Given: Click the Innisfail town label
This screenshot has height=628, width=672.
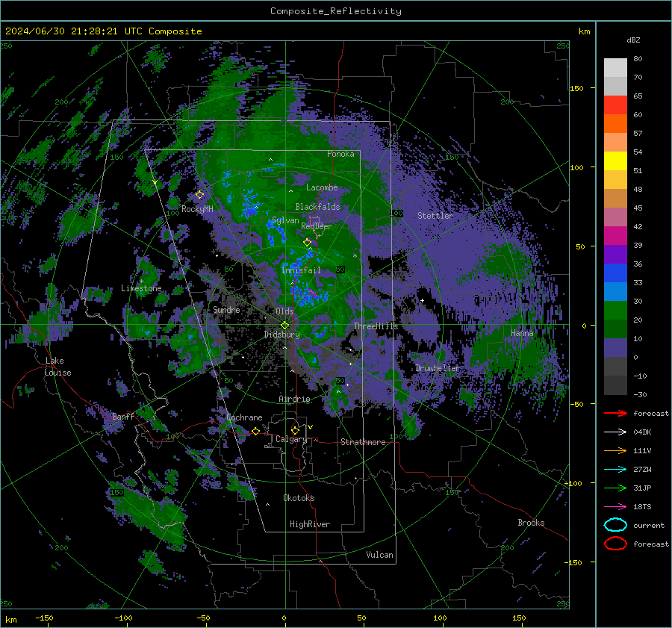Looking at the screenshot, I should click(x=301, y=270).
